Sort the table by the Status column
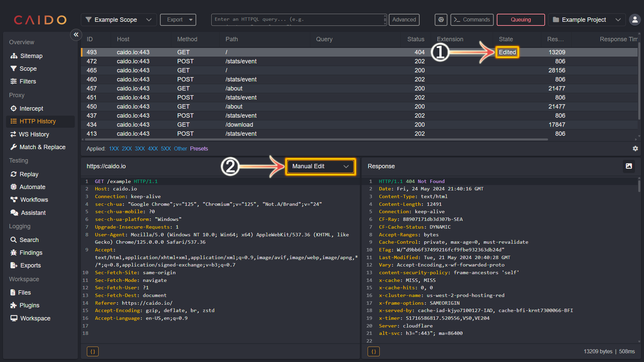This screenshot has width=644, height=362. point(416,39)
